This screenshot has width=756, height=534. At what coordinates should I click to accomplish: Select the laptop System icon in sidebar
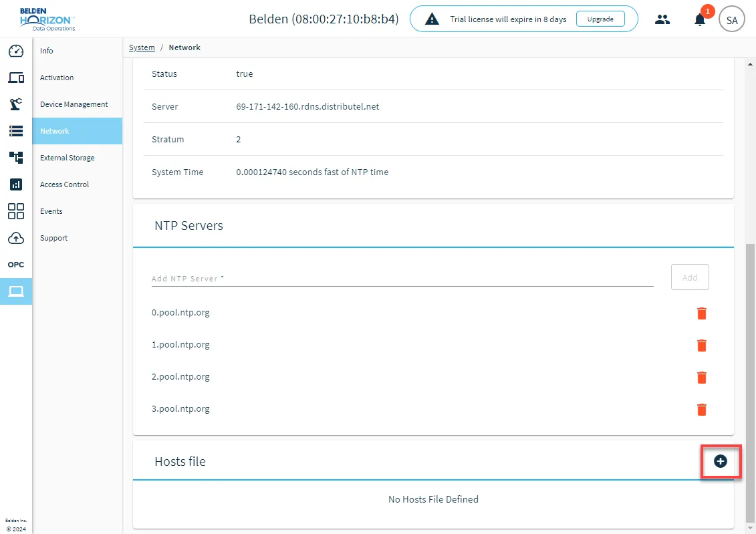click(16, 291)
